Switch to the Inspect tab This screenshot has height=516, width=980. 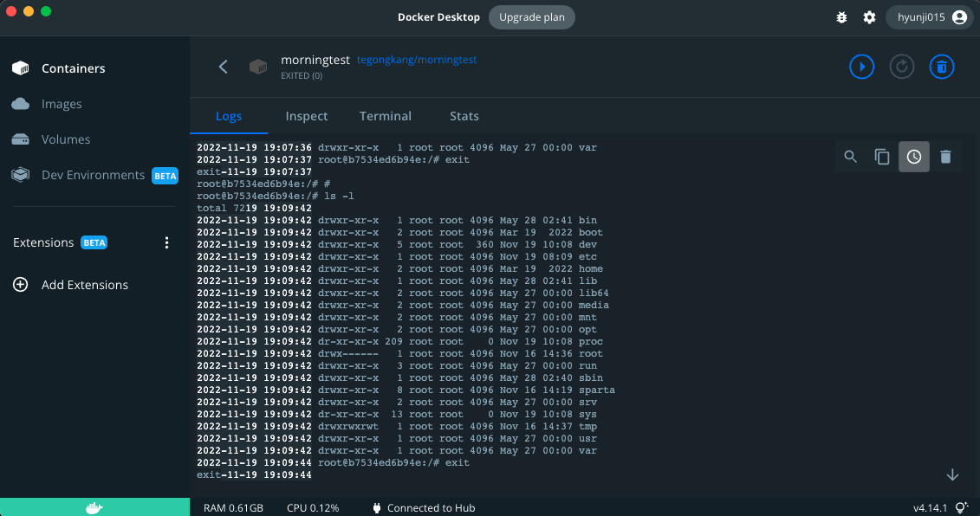(x=306, y=116)
